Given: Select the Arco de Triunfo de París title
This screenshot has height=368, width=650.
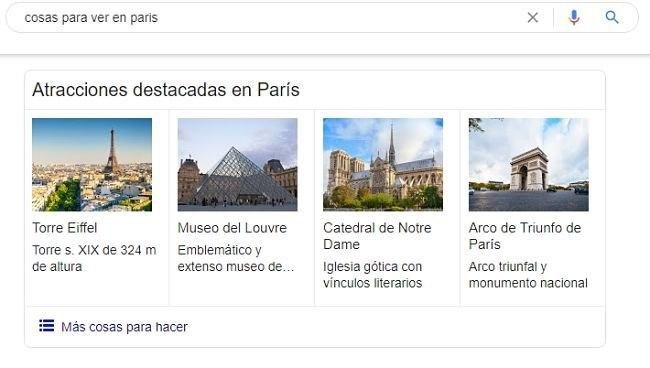Looking at the screenshot, I should (525, 236).
